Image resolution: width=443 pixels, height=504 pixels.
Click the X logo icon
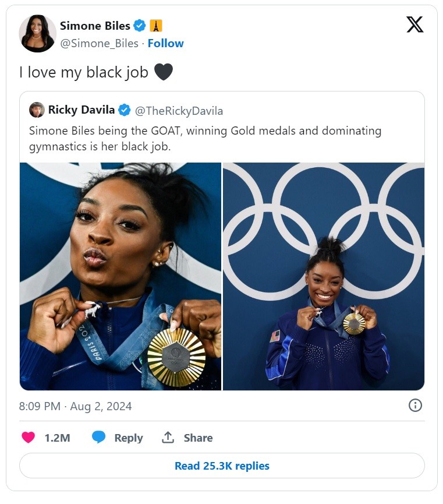(414, 24)
